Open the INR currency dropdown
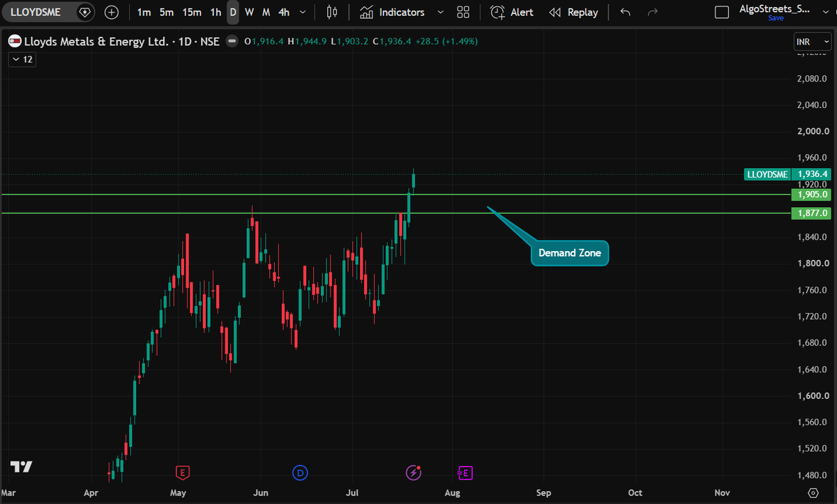 click(x=812, y=42)
